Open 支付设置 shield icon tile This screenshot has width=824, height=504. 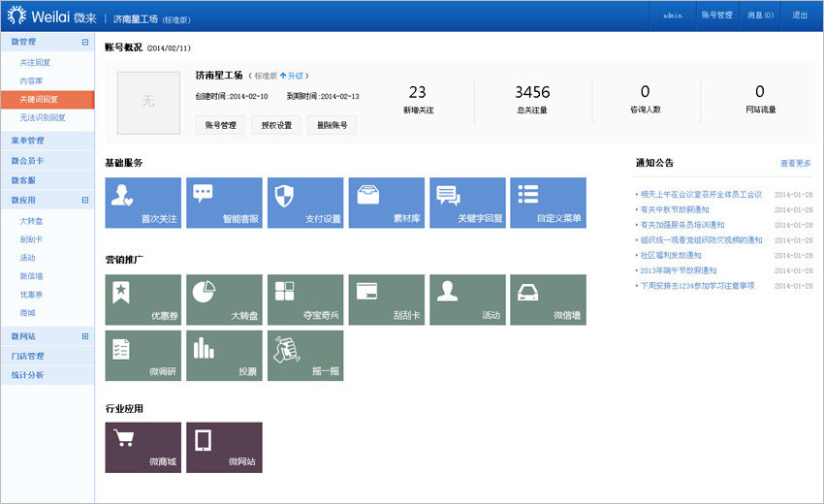tap(305, 203)
